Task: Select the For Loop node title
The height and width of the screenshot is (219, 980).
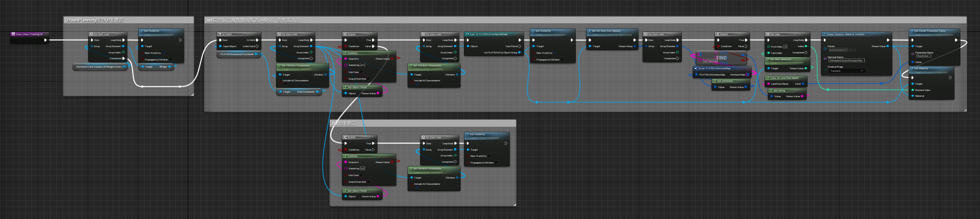Action: point(775,34)
